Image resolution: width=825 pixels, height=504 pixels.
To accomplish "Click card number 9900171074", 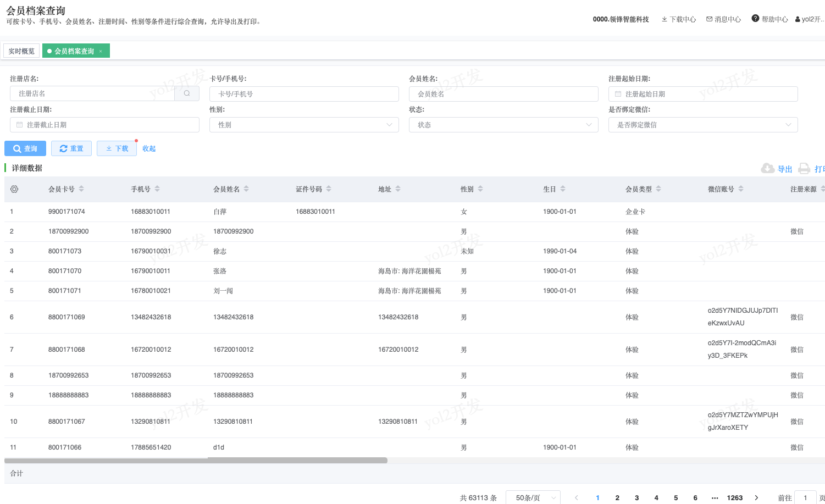I will (x=67, y=212).
